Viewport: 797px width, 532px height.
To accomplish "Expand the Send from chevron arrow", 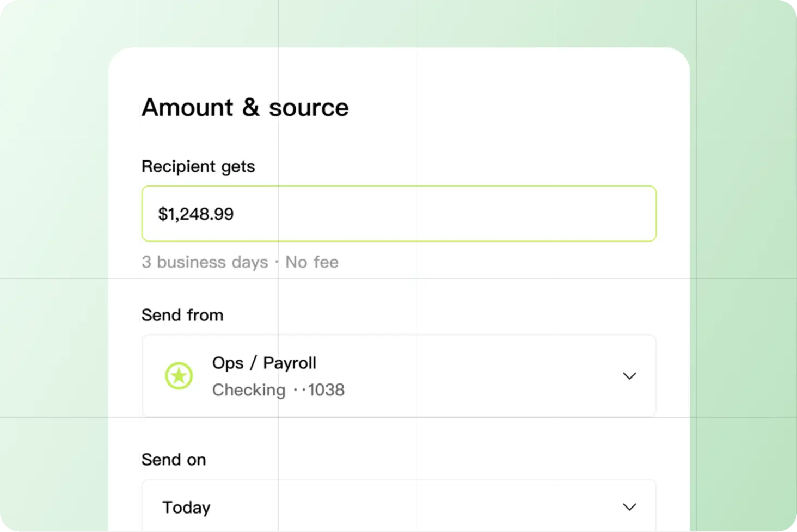I will pos(629,376).
